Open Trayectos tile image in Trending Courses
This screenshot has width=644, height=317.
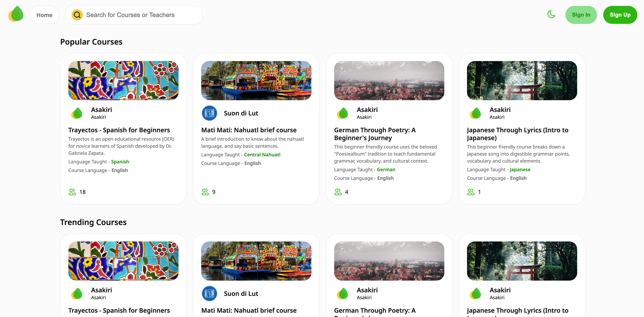pyautogui.click(x=123, y=261)
